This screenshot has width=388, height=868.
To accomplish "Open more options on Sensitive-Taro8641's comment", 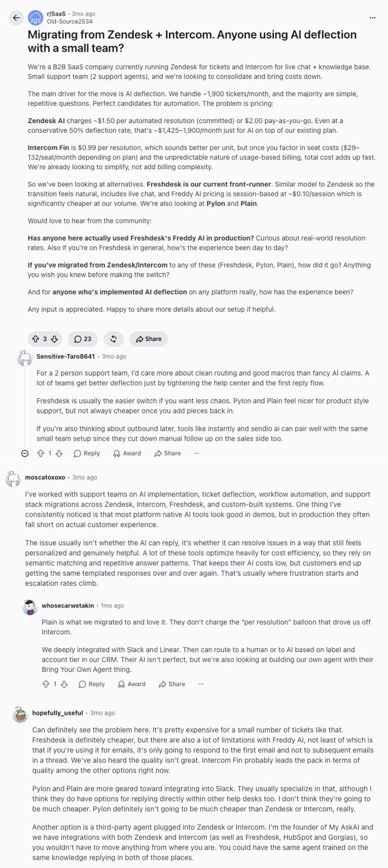I will (197, 454).
